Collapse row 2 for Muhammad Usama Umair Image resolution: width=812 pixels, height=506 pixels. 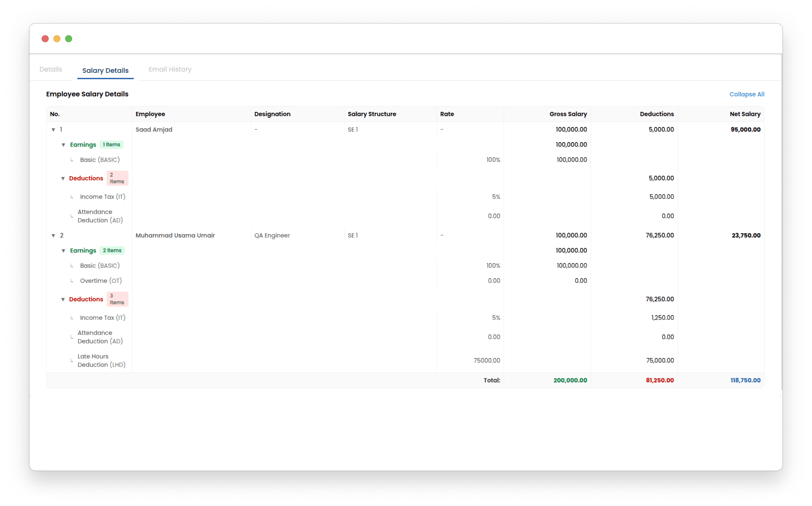54,235
